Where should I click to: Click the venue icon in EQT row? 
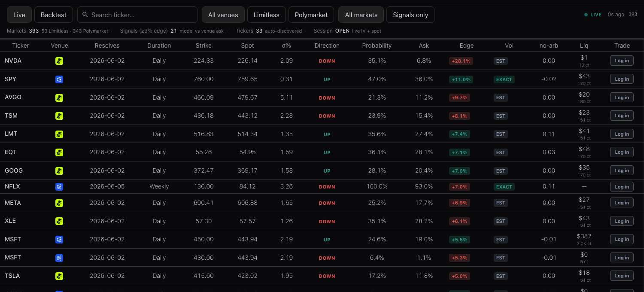[x=59, y=152]
